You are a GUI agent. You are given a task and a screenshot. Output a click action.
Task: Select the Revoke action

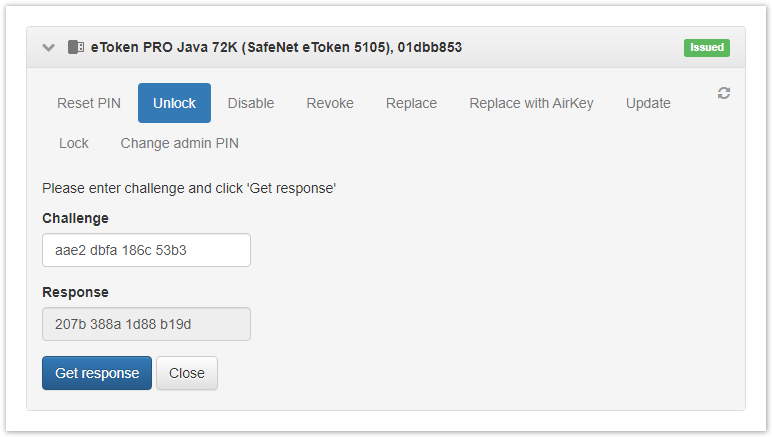tap(330, 103)
